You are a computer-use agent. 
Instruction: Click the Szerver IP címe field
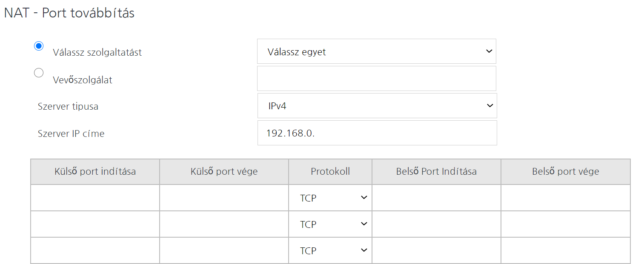coord(377,133)
